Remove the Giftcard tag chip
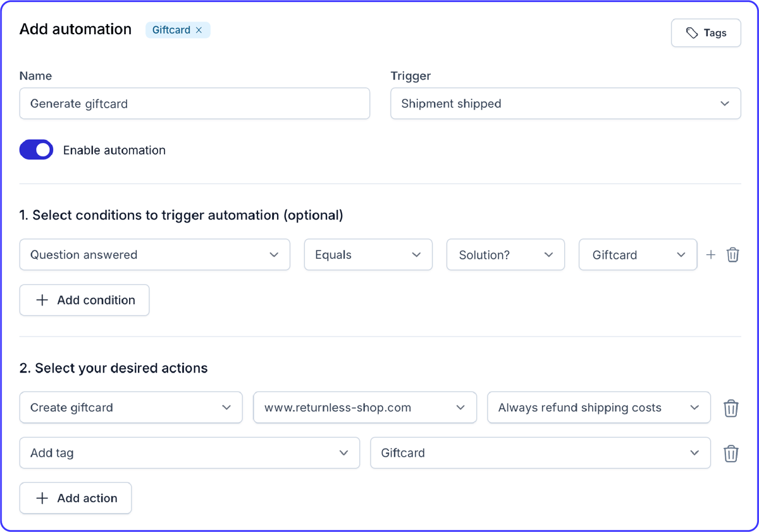The width and height of the screenshot is (759, 532). 200,29
